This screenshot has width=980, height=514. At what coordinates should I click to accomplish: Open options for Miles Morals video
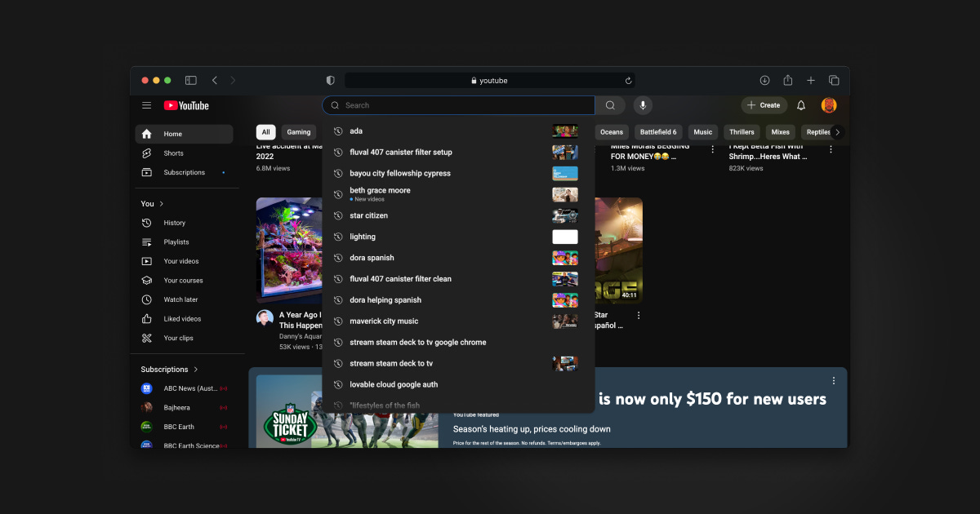tap(712, 149)
